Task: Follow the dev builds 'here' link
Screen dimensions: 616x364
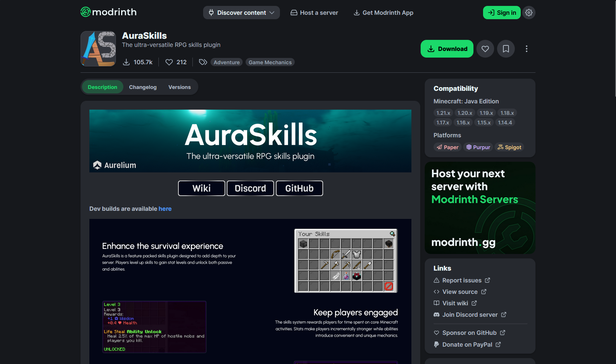Action: [165, 209]
